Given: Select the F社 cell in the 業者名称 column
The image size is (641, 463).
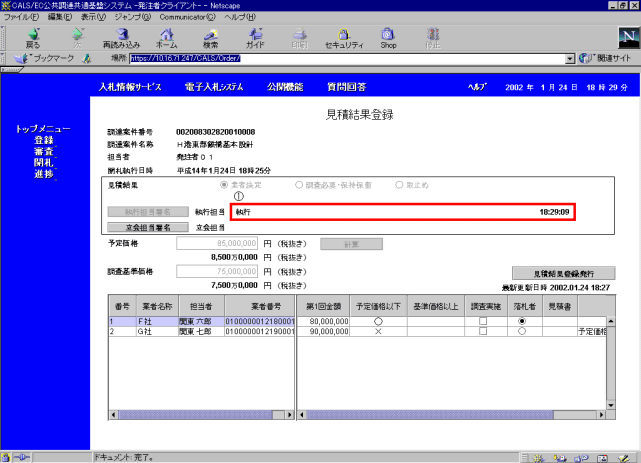Looking at the screenshot, I should (x=157, y=322).
